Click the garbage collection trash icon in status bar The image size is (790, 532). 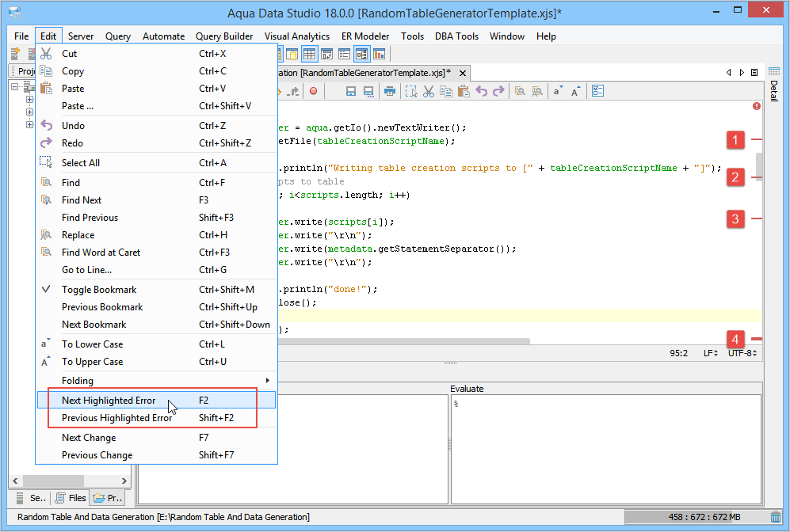(775, 517)
